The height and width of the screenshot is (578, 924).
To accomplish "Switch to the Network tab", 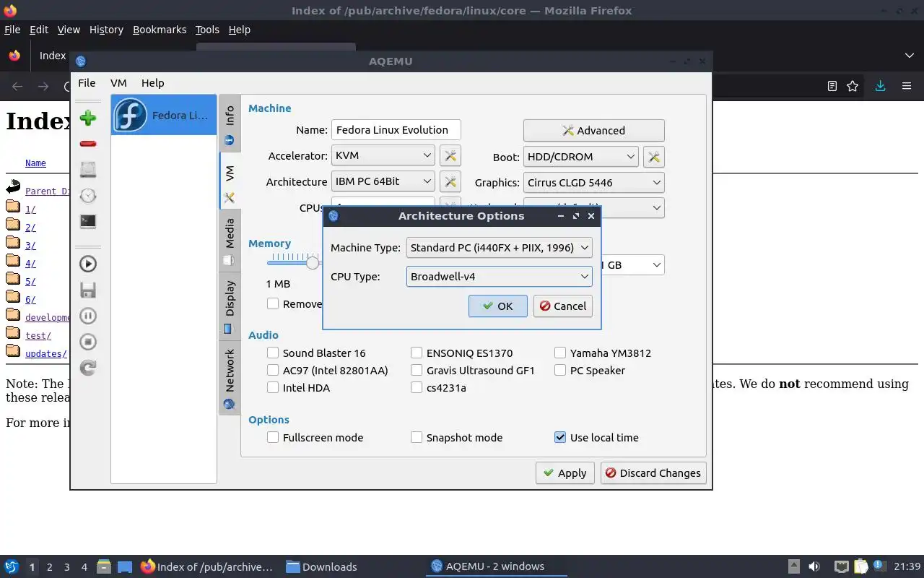I will click(x=230, y=378).
